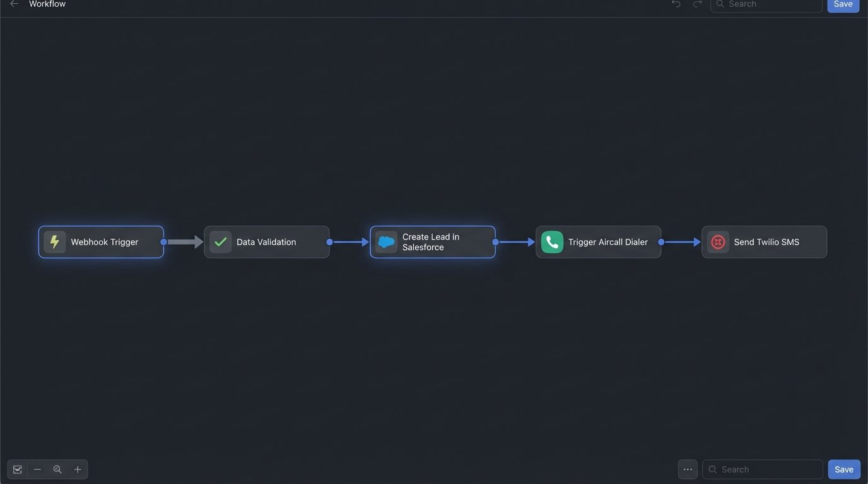The image size is (868, 484).
Task: Click the red Twilio icon
Action: tap(718, 242)
